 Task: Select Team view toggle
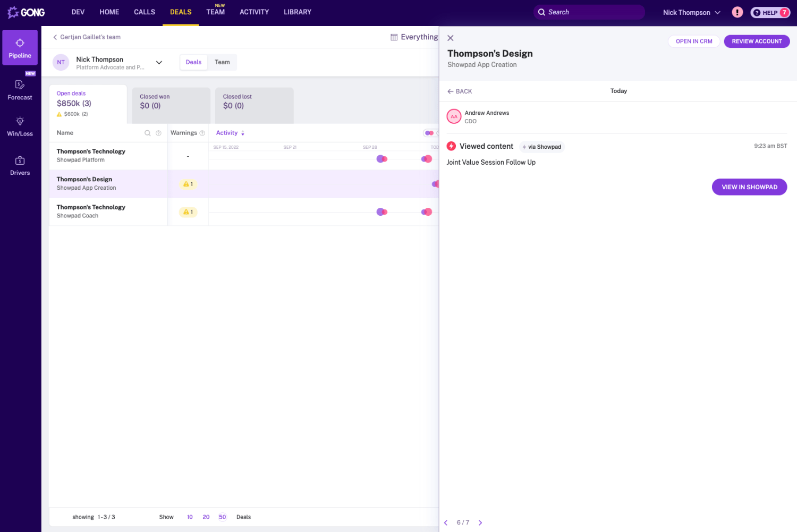[222, 62]
